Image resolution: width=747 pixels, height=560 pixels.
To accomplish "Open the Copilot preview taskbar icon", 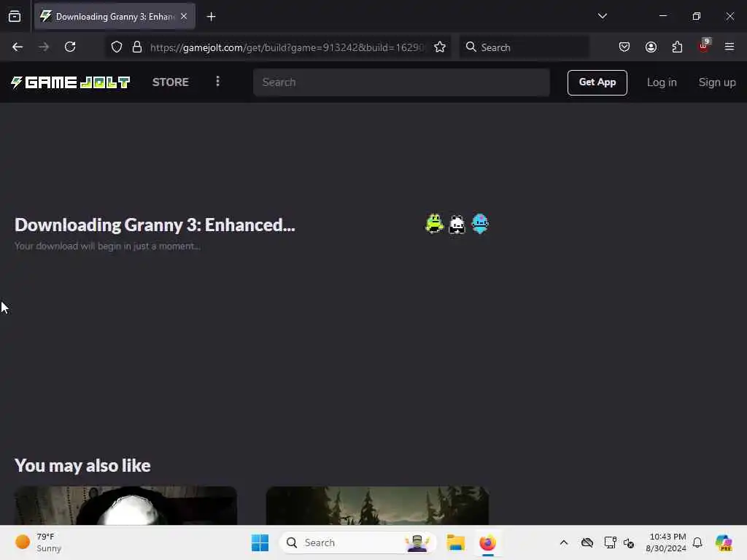I will point(724,542).
